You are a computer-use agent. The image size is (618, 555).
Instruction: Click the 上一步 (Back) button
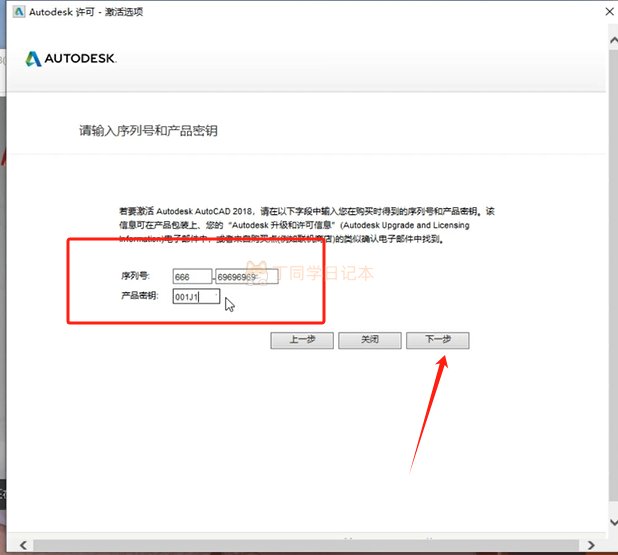tap(302, 340)
